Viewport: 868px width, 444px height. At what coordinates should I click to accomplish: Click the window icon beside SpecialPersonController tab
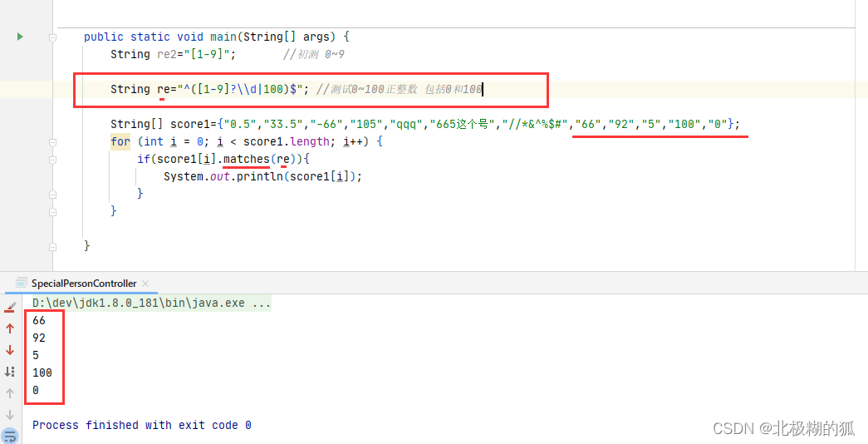(x=21, y=283)
